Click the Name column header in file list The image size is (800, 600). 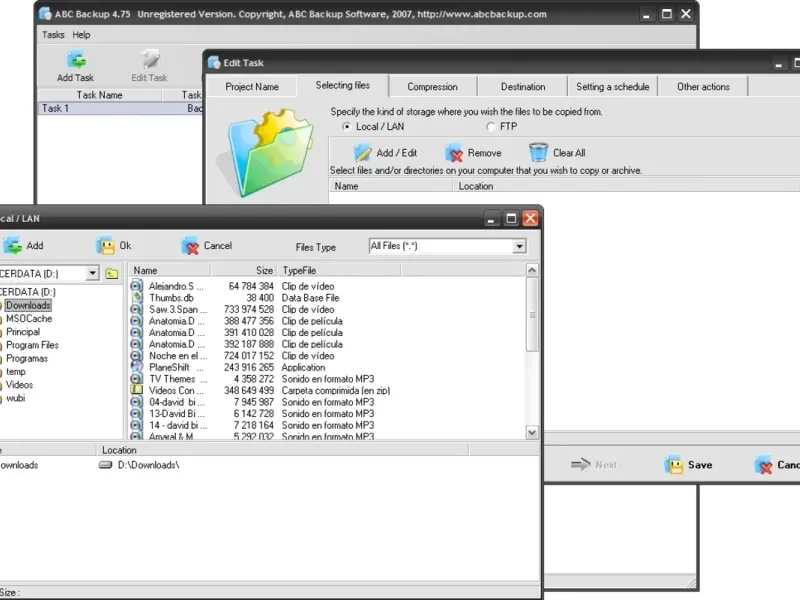169,270
